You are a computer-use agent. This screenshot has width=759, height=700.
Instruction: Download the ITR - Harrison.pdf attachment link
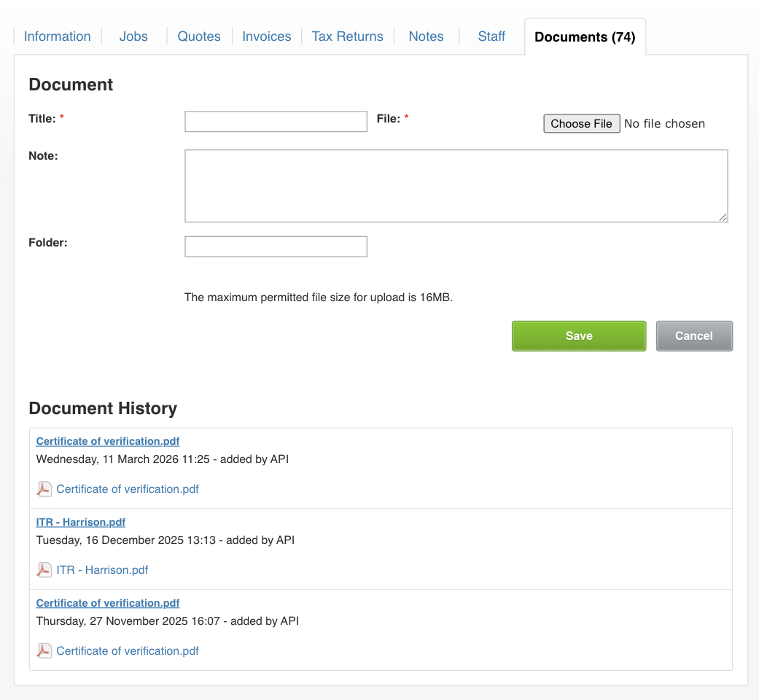(x=102, y=569)
